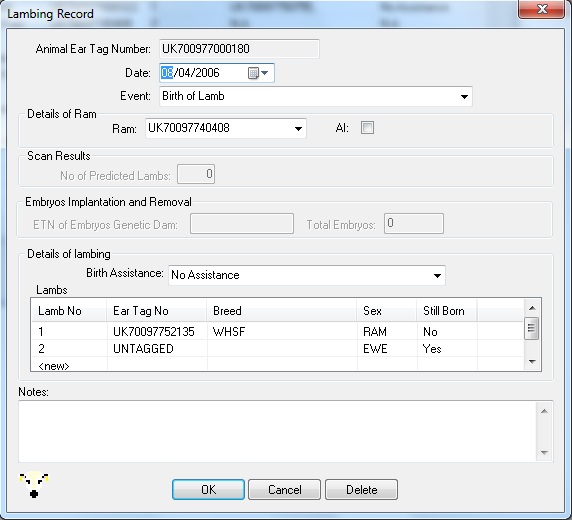572x520 pixels.
Task: Select the UNTAGGED lamb row
Action: pyautogui.click(x=277, y=348)
